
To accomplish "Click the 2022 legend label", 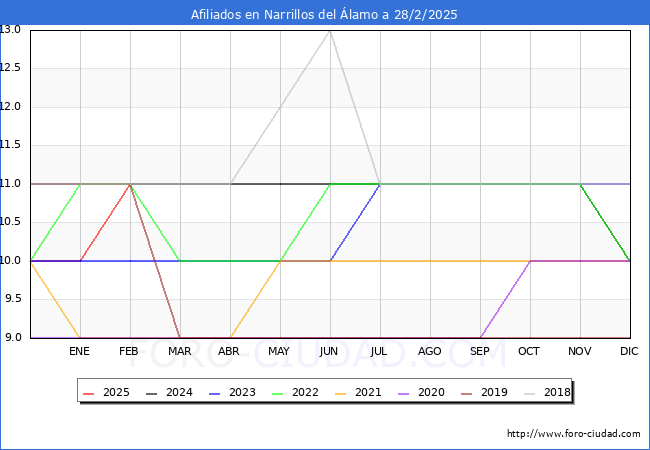I will [305, 392].
